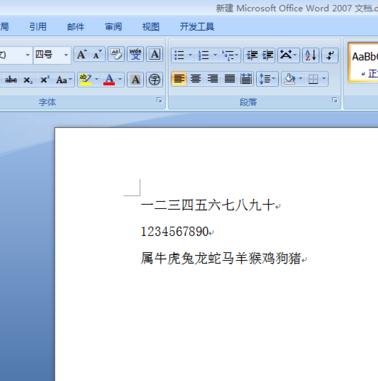378x381 pixels.
Task: Toggle show paragraph marks
Action: coord(330,55)
